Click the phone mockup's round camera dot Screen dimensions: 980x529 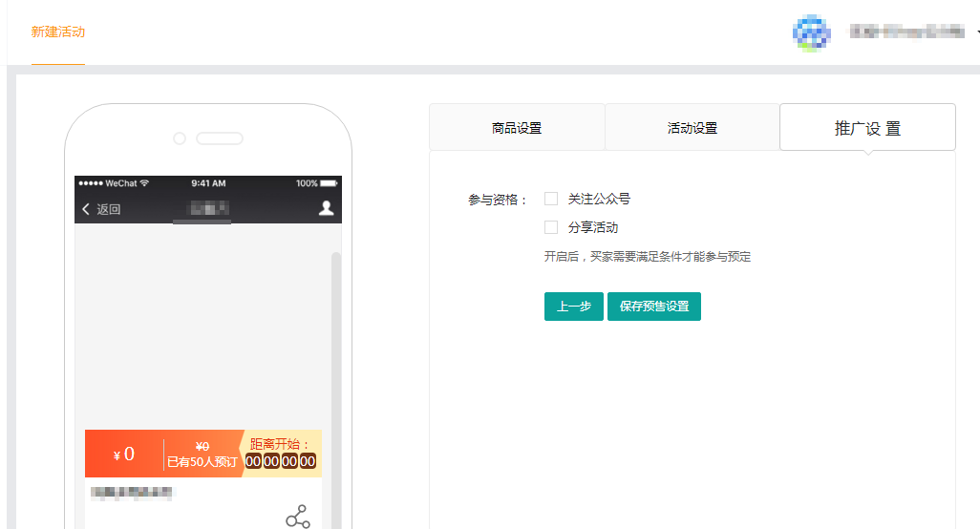tap(180, 138)
